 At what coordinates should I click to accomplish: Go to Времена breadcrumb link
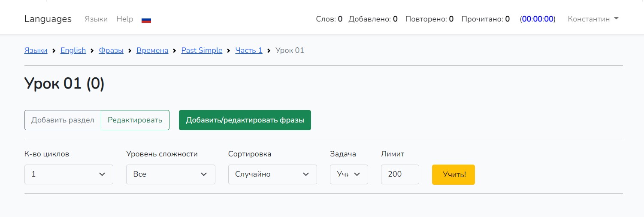click(x=152, y=50)
